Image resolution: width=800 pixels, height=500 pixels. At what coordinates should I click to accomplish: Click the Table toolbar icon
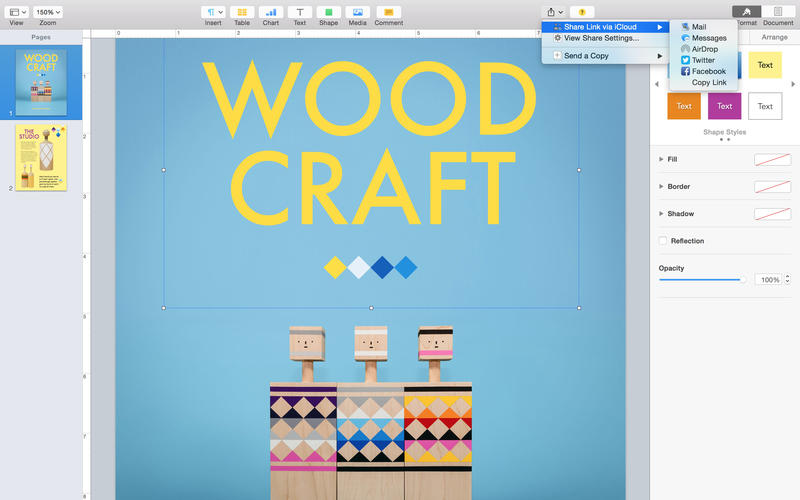pos(242,12)
